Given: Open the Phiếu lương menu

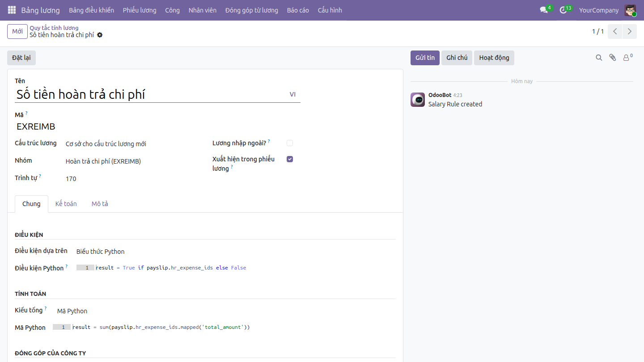Looking at the screenshot, I should [x=140, y=10].
